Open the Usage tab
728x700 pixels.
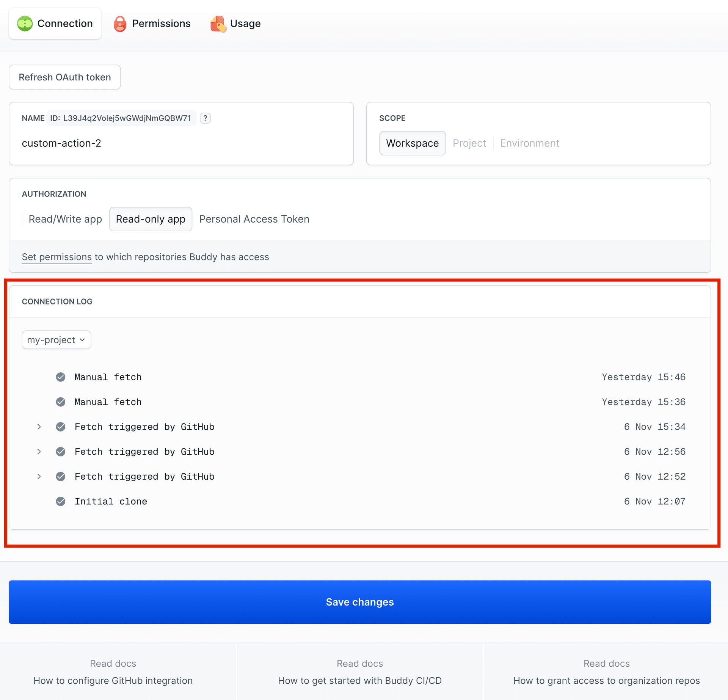click(x=245, y=24)
